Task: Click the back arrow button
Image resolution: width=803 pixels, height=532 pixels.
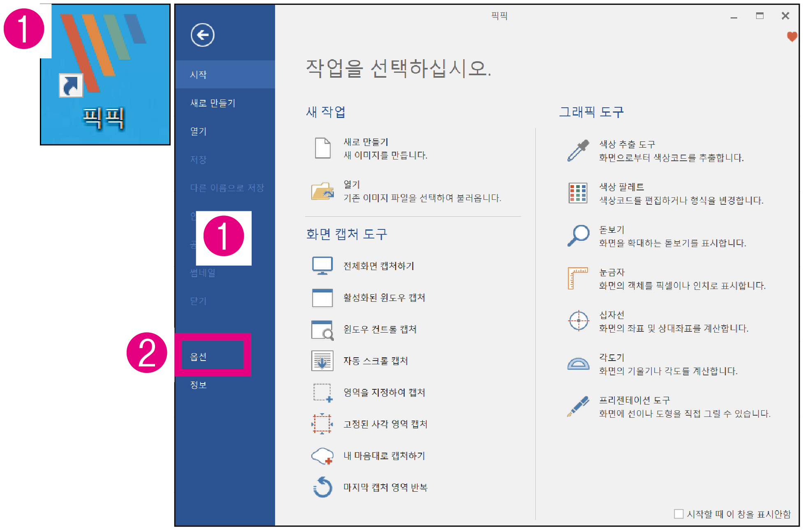Action: point(202,35)
